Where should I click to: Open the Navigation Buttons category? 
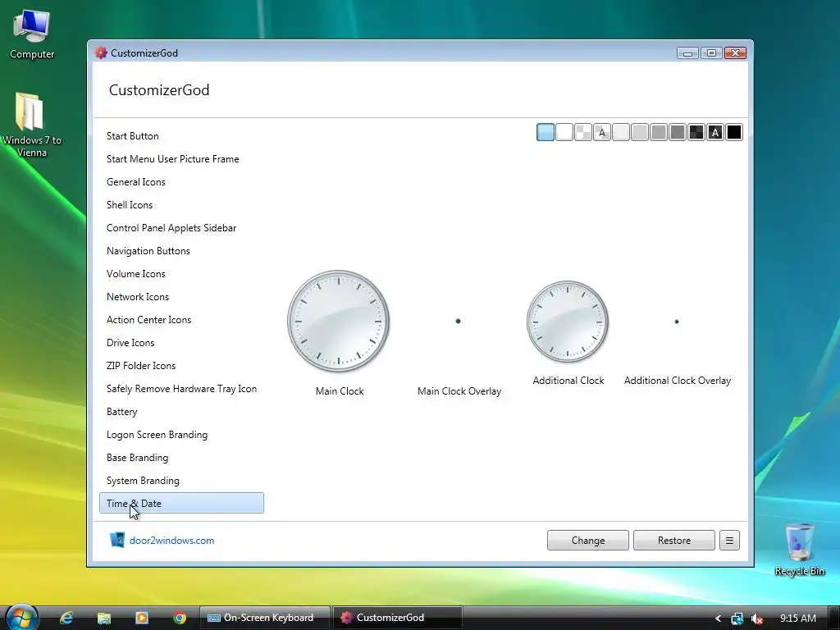pos(181,251)
